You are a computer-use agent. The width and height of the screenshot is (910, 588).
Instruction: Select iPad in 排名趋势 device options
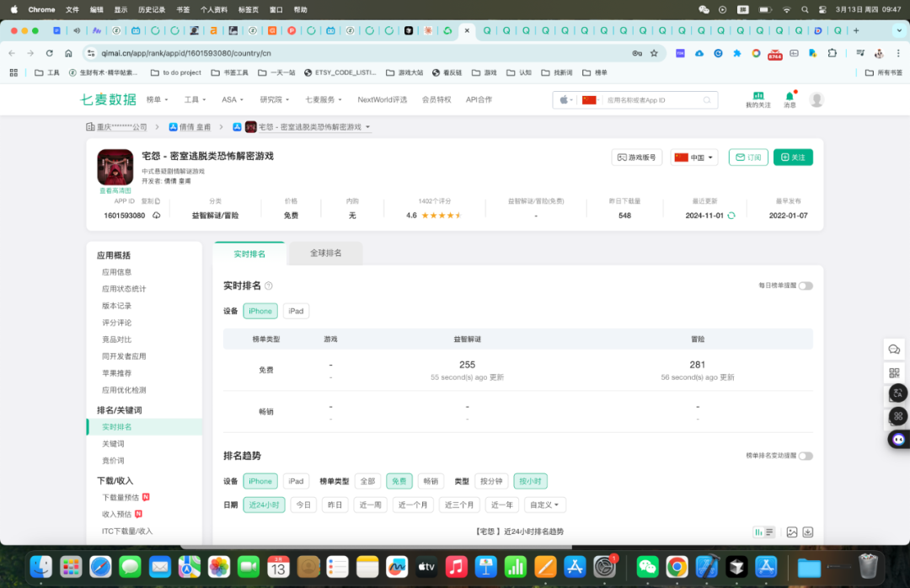coord(296,481)
